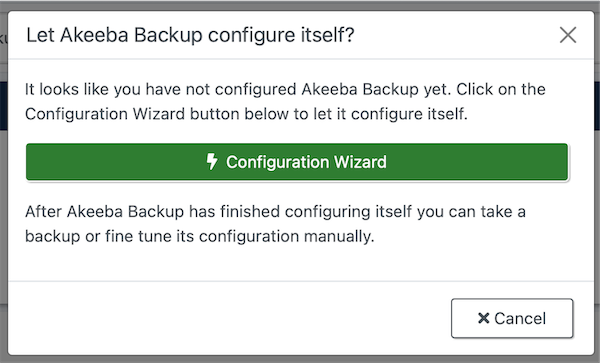Cancel the automatic configuration prompt
The height and width of the screenshot is (363, 600).
(512, 318)
